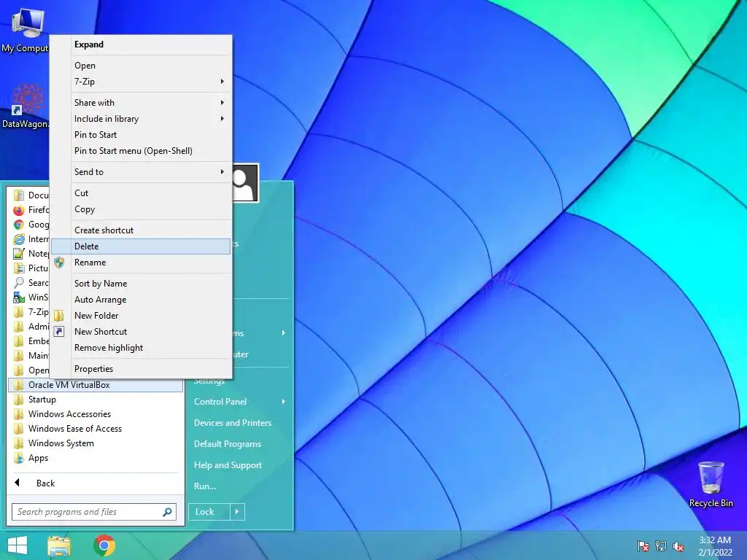
Task: Click the Windows Start button on taskbar
Action: tap(18, 545)
